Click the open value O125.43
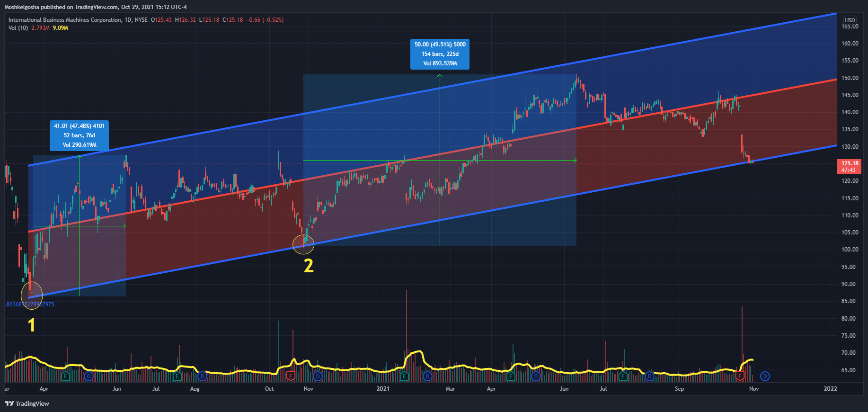Image resolution: width=868 pixels, height=412 pixels. coord(161,20)
